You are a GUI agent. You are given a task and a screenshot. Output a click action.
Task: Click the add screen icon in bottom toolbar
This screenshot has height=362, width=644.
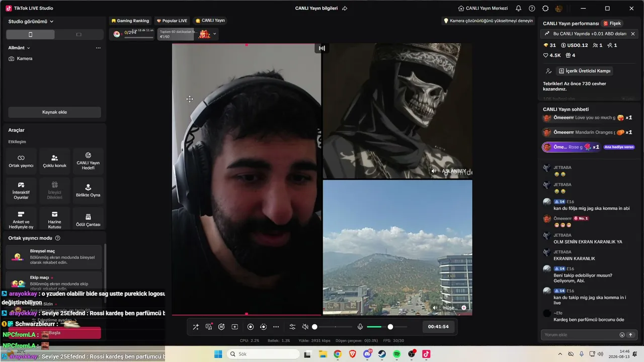click(234, 327)
